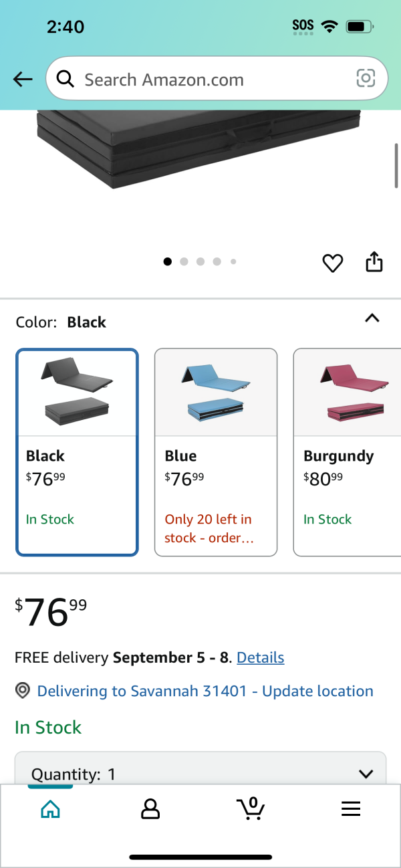
Task: Select the Blue color option
Action: pos(216,452)
